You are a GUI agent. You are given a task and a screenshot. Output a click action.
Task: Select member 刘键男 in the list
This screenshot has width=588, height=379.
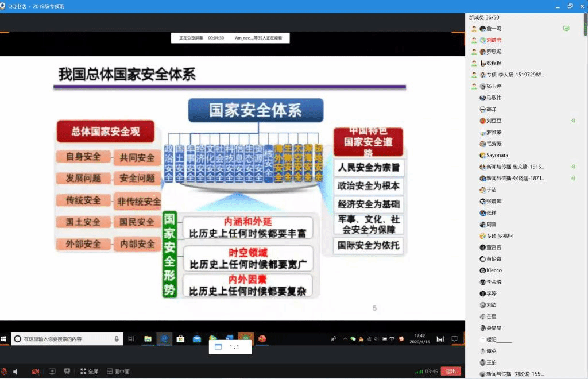coord(493,40)
